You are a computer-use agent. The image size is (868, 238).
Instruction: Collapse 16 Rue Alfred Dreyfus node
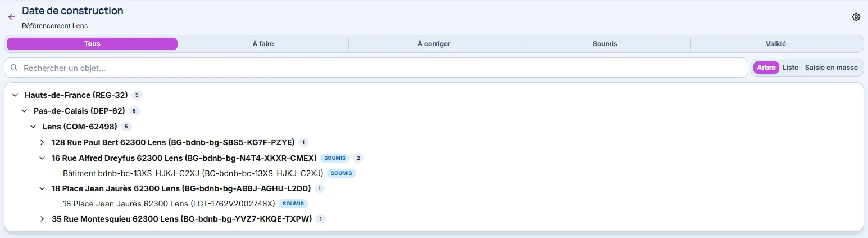pos(42,158)
